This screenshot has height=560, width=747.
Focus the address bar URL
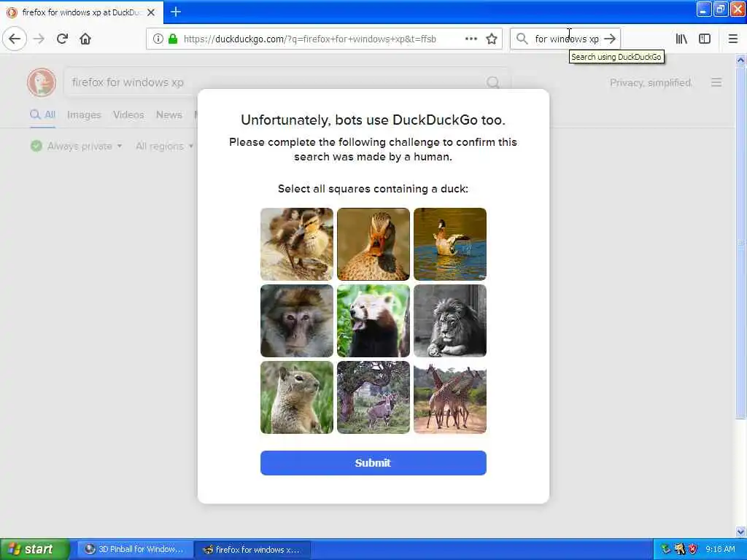(x=309, y=39)
